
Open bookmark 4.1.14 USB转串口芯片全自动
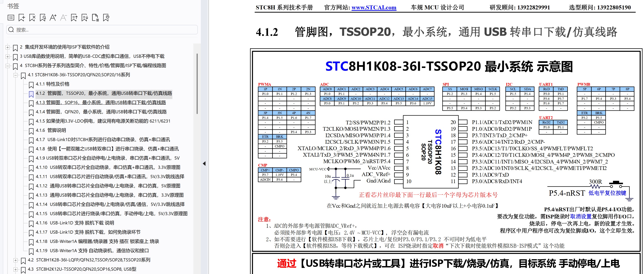pyautogui.click(x=110, y=204)
